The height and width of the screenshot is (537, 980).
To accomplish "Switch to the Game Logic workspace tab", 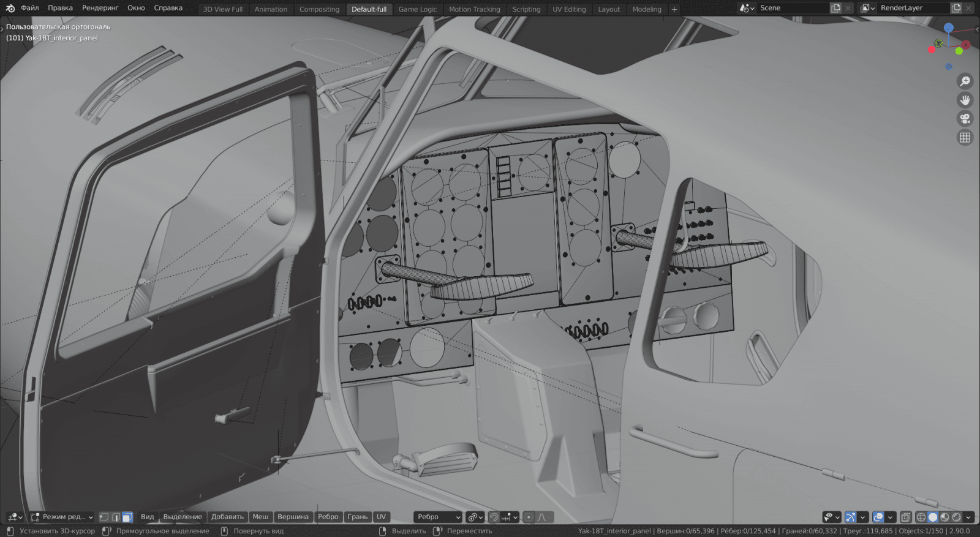I will click(x=418, y=9).
